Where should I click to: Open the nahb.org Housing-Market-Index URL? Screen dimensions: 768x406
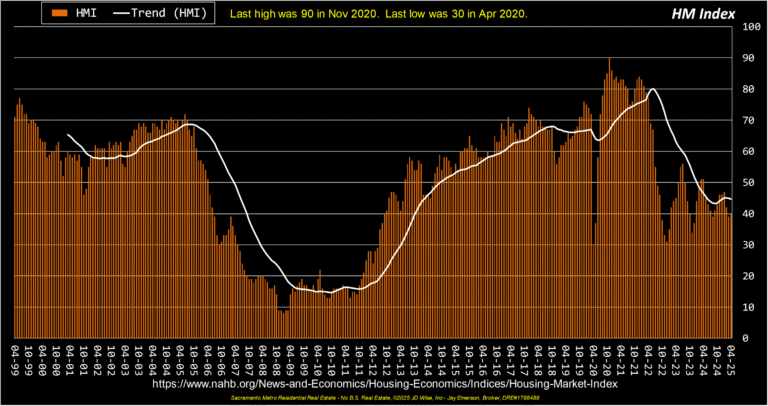pos(384,384)
